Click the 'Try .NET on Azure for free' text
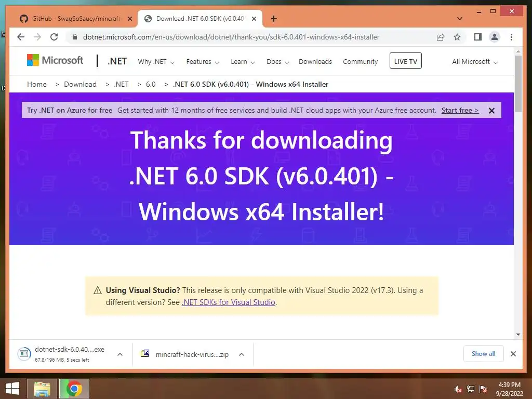This screenshot has width=532, height=399. [x=70, y=110]
